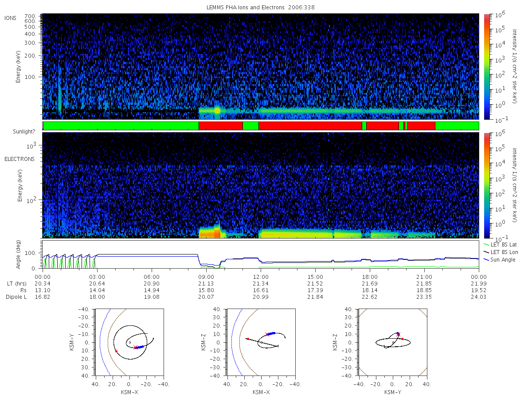Click the red X marker in KSM-X/KSM-Y plot

pos(135,347)
